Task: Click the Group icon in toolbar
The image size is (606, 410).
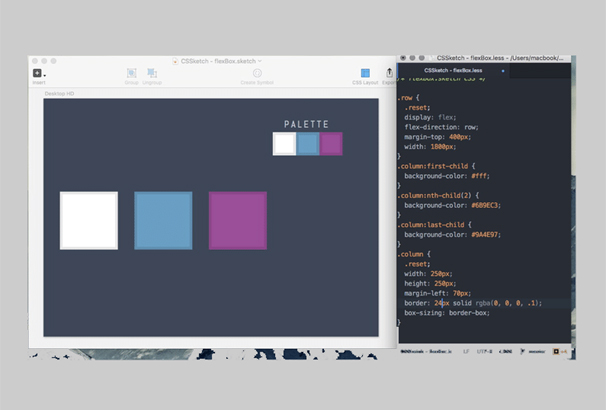Action: click(131, 73)
